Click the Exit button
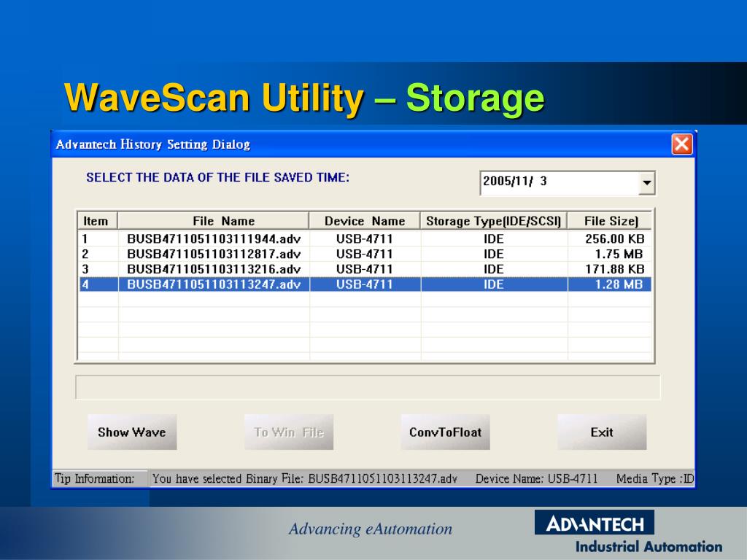The image size is (747, 560). point(602,432)
